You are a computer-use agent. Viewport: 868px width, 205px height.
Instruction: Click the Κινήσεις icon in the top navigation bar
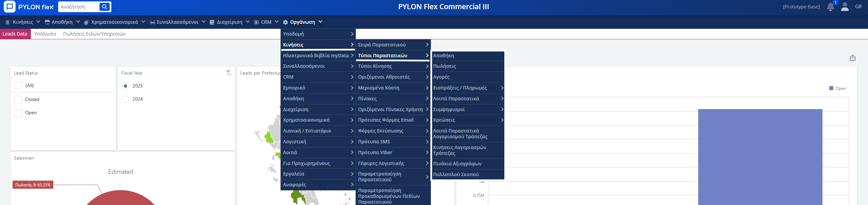pos(7,22)
